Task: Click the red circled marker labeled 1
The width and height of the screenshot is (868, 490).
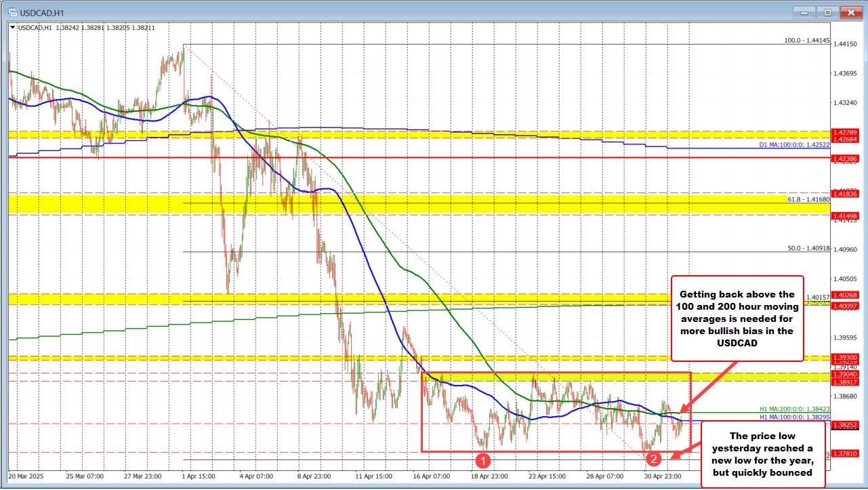Action: tap(483, 461)
